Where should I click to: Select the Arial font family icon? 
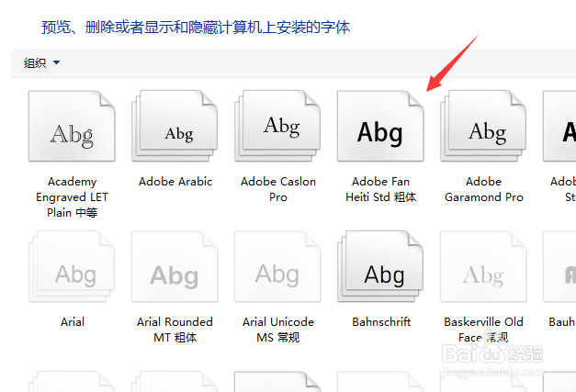[x=72, y=266]
